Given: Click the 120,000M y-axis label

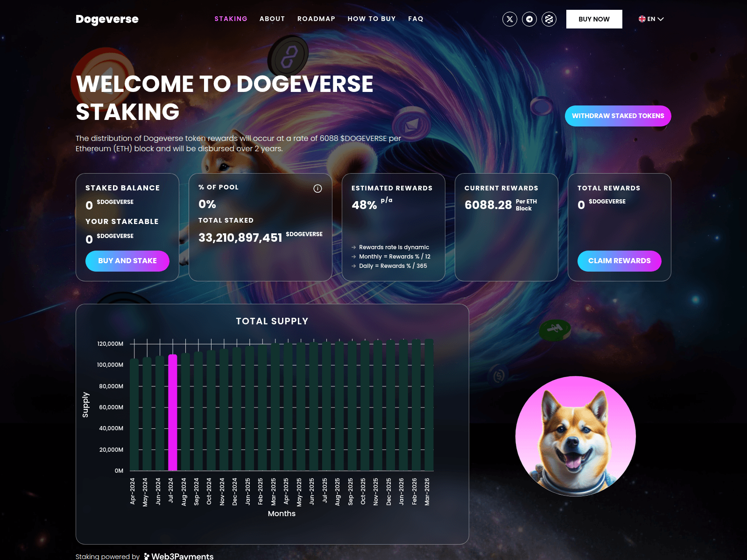Looking at the screenshot, I should pos(110,344).
